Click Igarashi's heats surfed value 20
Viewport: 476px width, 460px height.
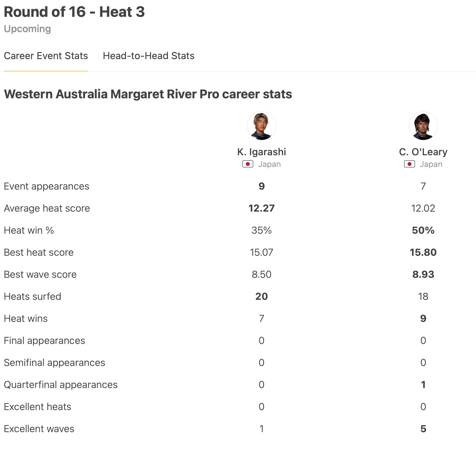tap(262, 296)
